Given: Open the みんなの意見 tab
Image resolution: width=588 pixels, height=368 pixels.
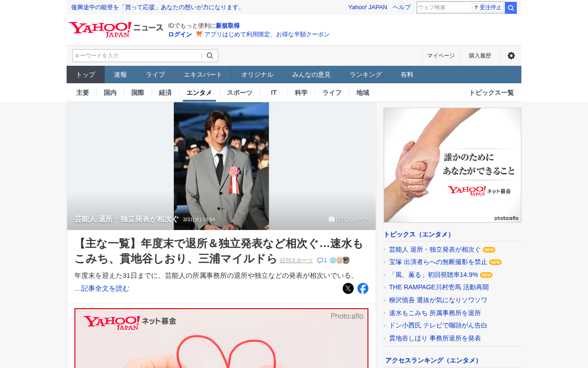Looking at the screenshot, I should coord(311,75).
